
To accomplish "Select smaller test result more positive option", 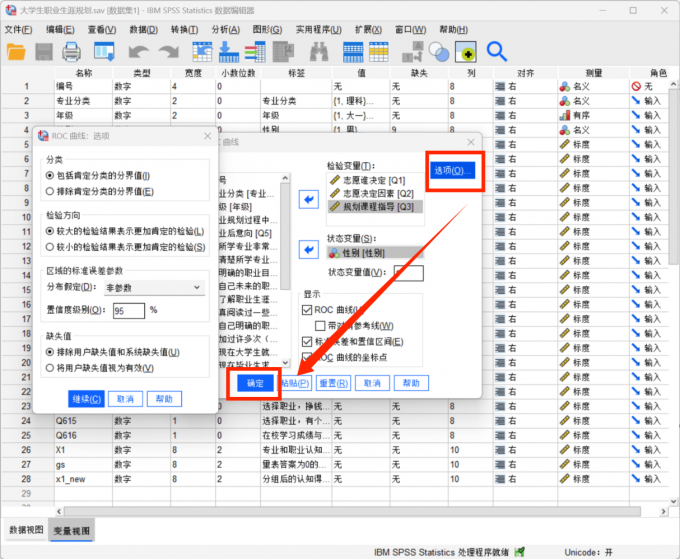I will [50, 247].
